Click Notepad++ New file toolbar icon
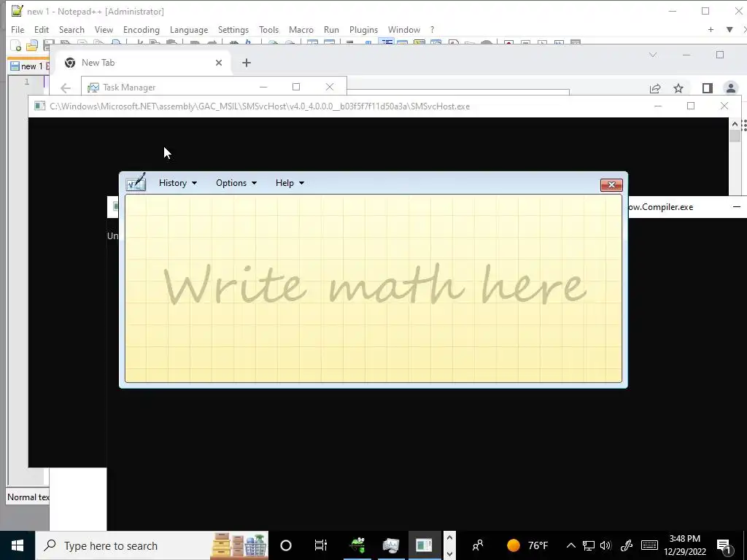 coord(16,46)
